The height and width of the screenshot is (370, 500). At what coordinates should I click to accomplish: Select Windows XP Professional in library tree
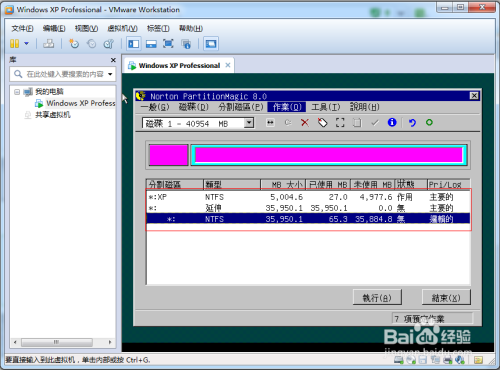pos(81,103)
